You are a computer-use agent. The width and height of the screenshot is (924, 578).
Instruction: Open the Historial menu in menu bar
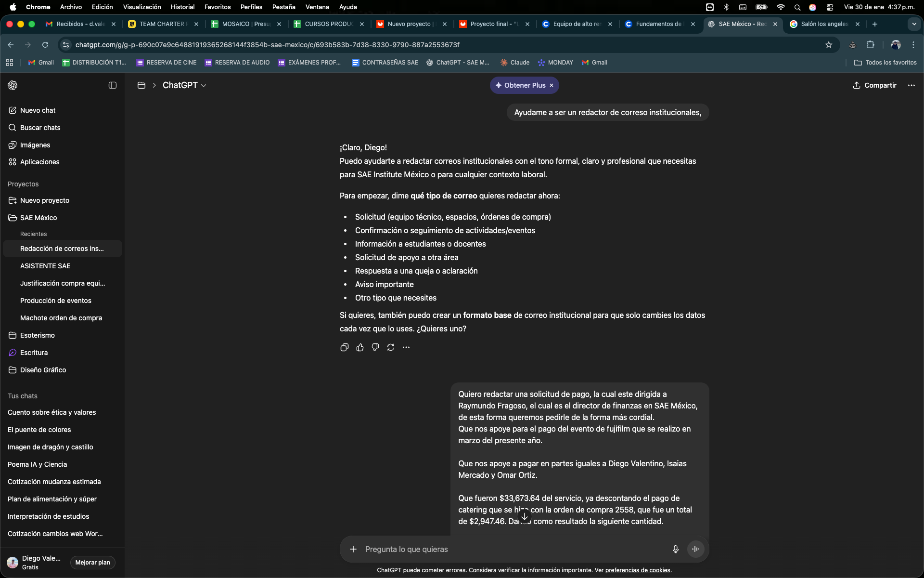click(182, 7)
